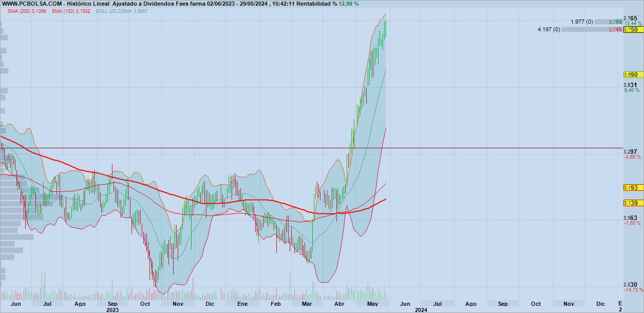Click the ask depth bar showing 4.197 (0)

591,30
